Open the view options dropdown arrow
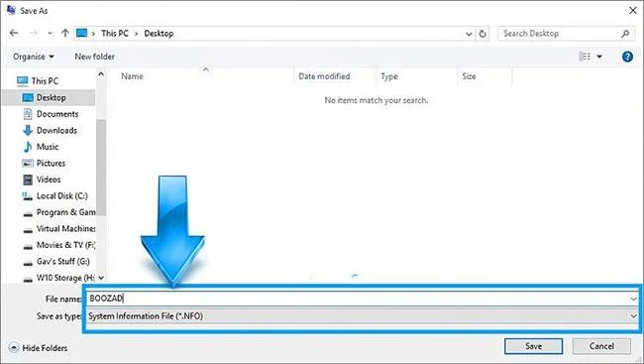This screenshot has height=364, width=644. pyautogui.click(x=599, y=57)
